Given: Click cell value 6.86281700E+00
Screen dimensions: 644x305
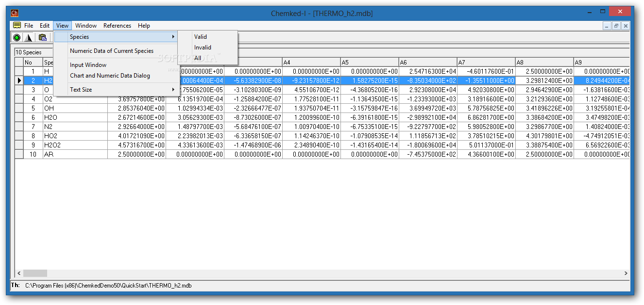Looking at the screenshot, I should coord(486,117).
